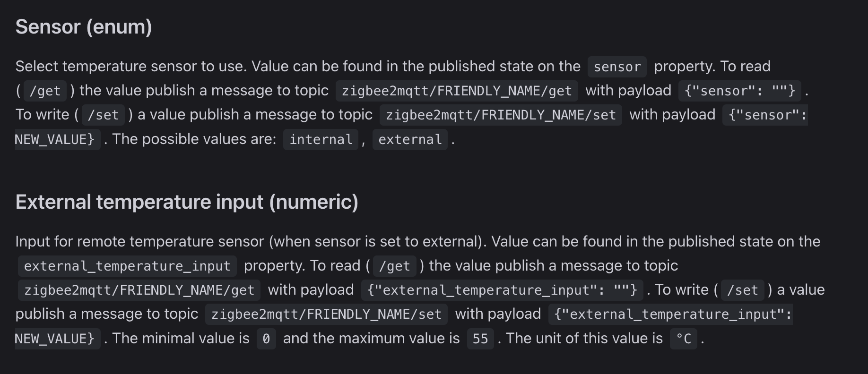Click the FRIENDLY_NAME/set topic under Sensor section
Image resolution: width=868 pixels, height=374 pixels.
501,115
